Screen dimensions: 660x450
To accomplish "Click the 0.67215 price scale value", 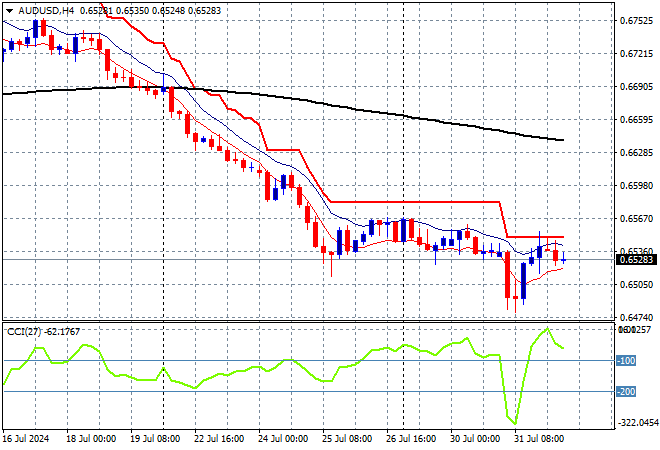I will pos(636,54).
